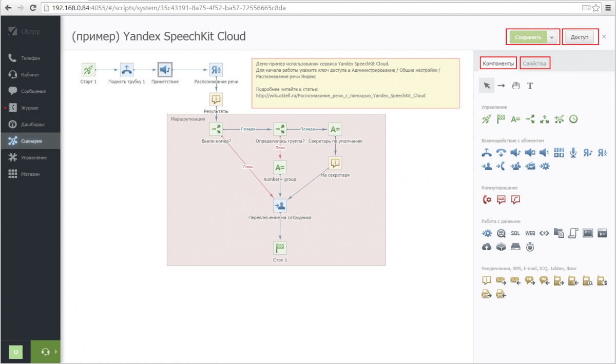Select the Стоп 1 flag node
Viewport: 616px width, 364px height.
pyautogui.click(x=280, y=249)
